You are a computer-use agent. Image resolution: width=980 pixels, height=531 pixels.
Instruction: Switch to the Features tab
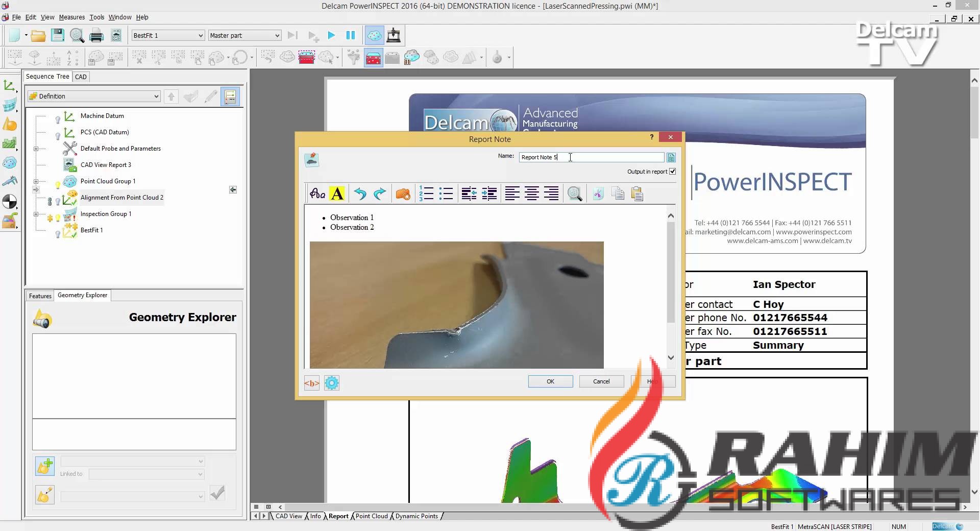[40, 296]
